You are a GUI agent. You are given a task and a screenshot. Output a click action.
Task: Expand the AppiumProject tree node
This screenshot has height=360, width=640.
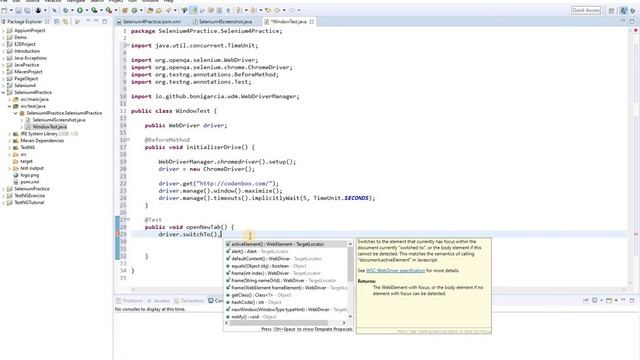pyautogui.click(x=3, y=31)
